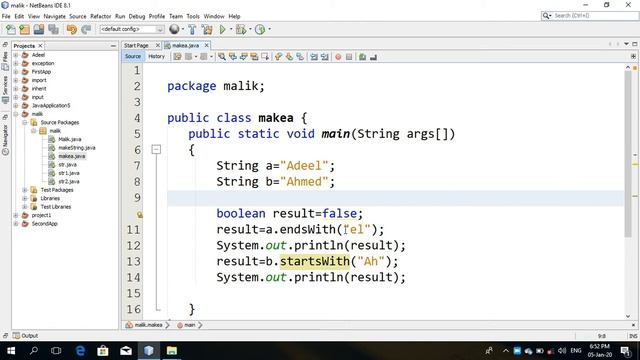This screenshot has height=360, width=640.
Task: Open the Debug Project dropdown arrow
Action: [x=250, y=29]
